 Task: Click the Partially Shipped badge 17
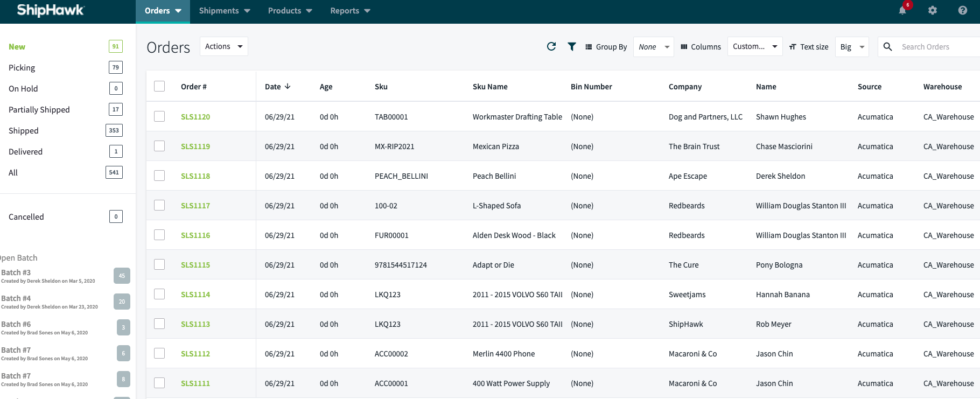(116, 109)
